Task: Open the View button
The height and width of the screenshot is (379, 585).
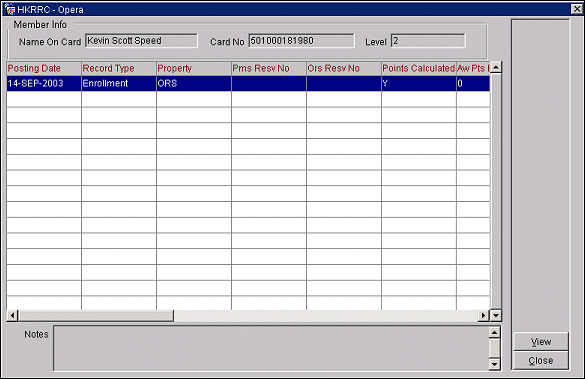Action: [x=541, y=342]
